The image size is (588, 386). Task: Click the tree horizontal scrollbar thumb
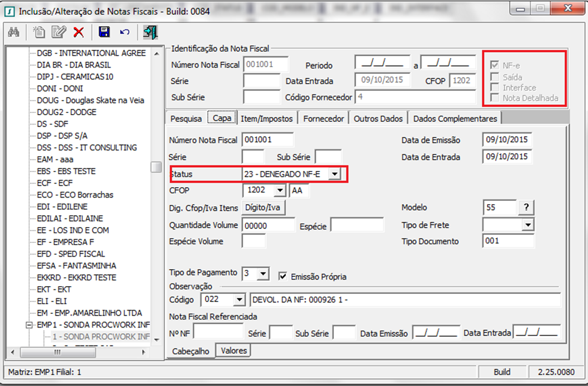point(58,352)
